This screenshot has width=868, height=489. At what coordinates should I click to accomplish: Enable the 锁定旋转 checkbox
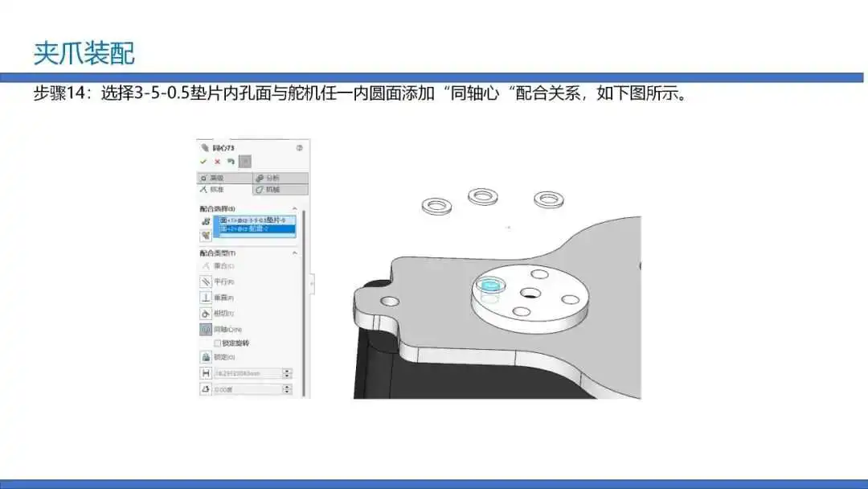(x=218, y=343)
